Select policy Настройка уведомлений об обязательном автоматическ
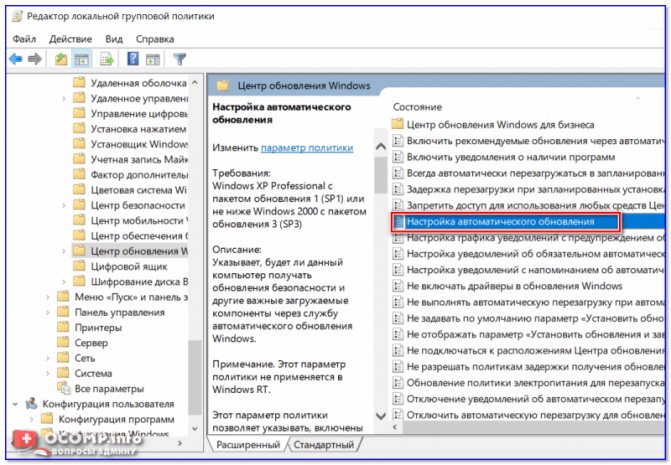 (x=528, y=254)
